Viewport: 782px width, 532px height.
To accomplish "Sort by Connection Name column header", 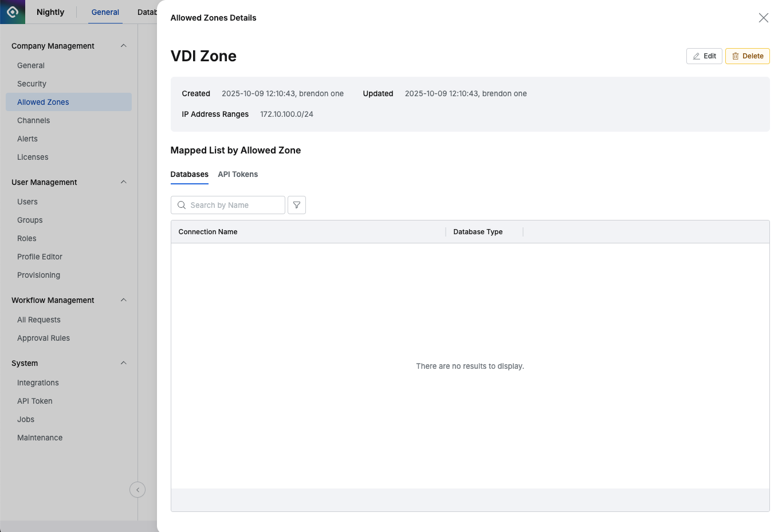I will pos(208,232).
